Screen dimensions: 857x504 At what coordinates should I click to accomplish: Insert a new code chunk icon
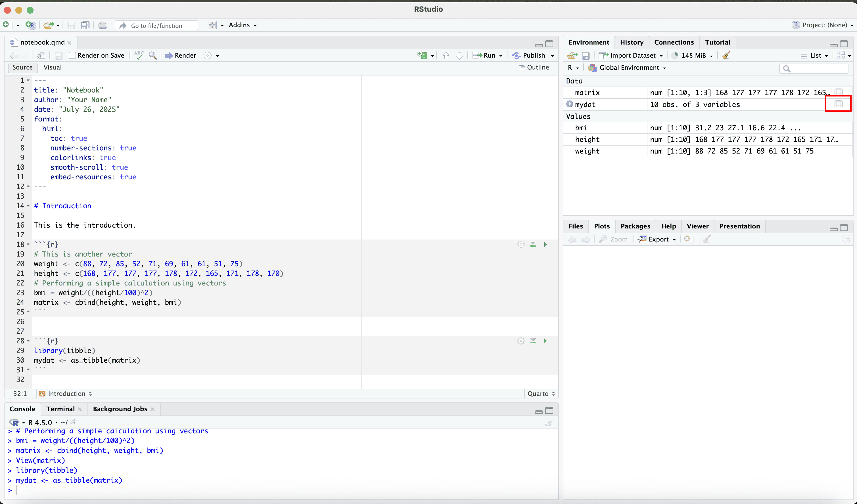422,55
